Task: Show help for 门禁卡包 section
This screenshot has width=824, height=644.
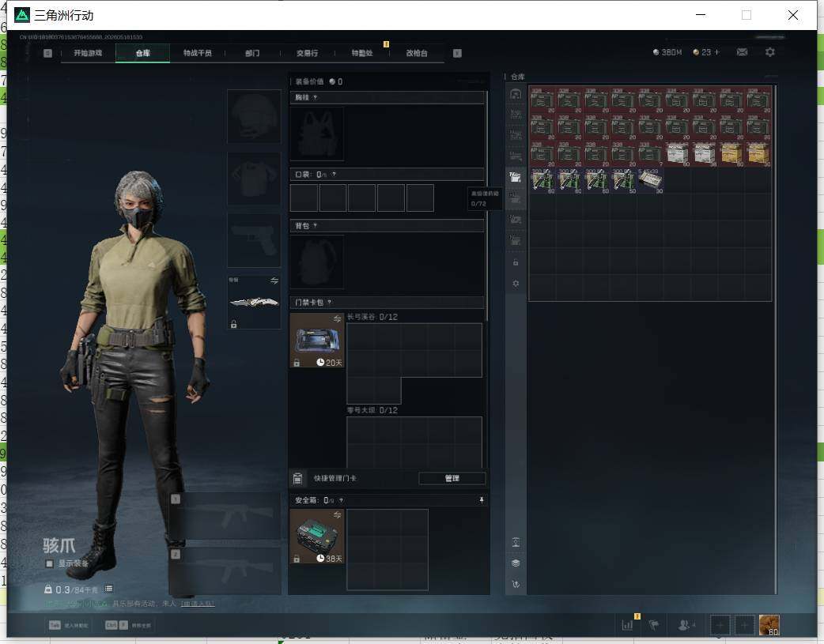Action: tap(330, 302)
